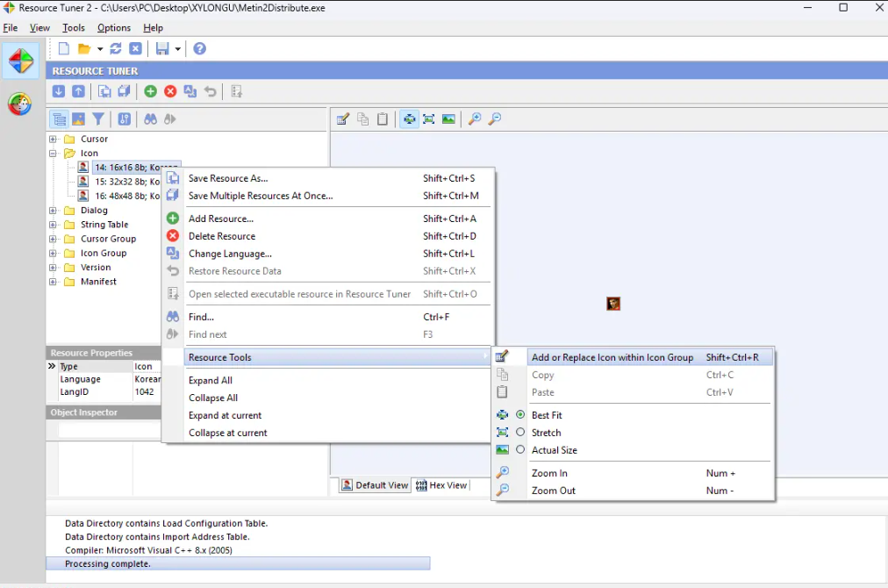
Task: Select the Stretch radio option
Action: click(x=520, y=433)
